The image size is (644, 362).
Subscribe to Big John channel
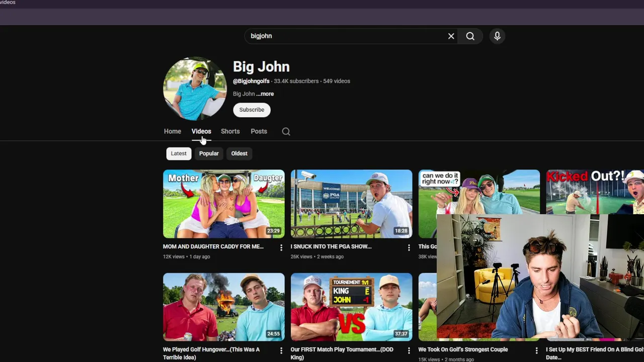(252, 110)
